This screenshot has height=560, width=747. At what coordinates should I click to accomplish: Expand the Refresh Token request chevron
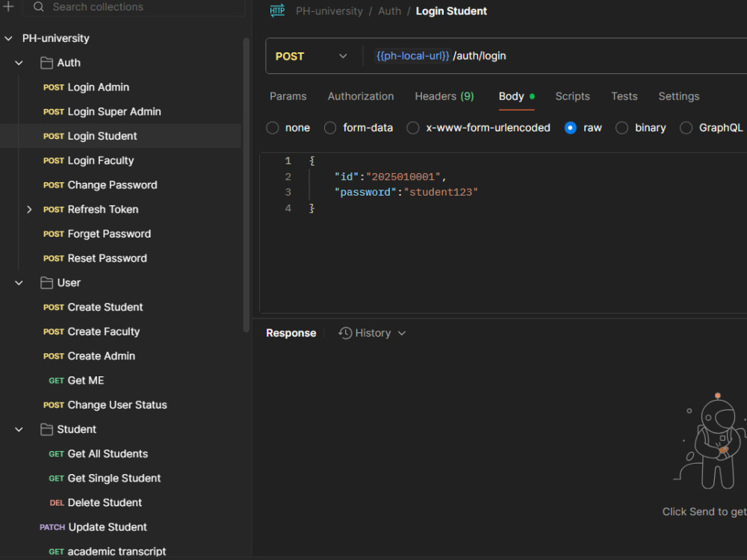click(x=29, y=210)
